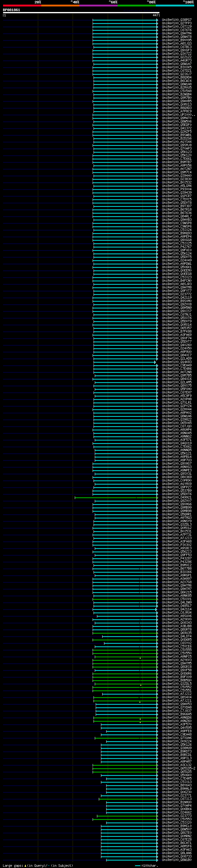Open hit UniRef100_Q2TFP3

click(x=177, y=23)
